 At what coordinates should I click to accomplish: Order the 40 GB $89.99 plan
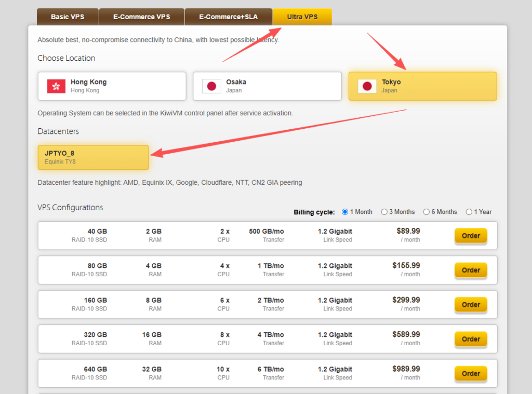point(471,236)
